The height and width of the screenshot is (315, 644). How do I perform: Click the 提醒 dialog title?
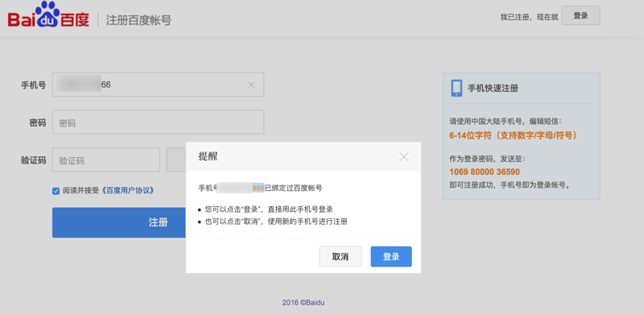click(x=208, y=156)
